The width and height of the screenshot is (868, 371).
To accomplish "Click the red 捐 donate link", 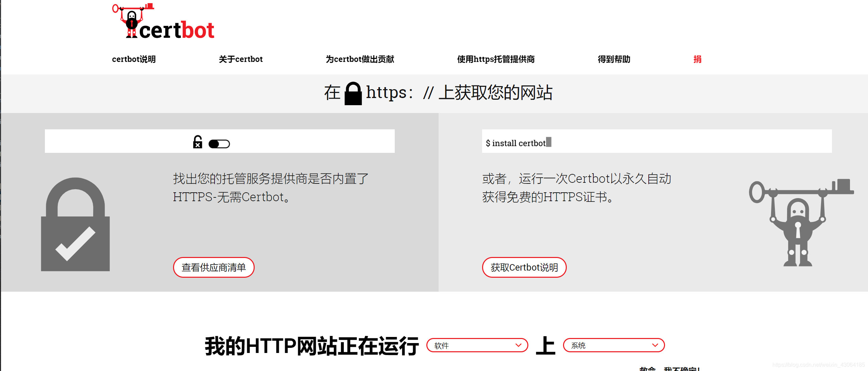I will pyautogui.click(x=697, y=59).
